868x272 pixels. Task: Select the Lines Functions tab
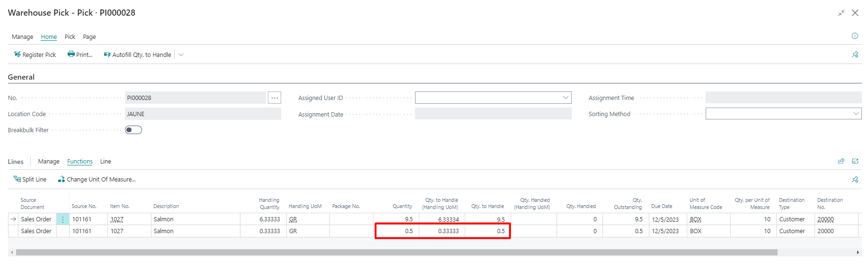(80, 162)
